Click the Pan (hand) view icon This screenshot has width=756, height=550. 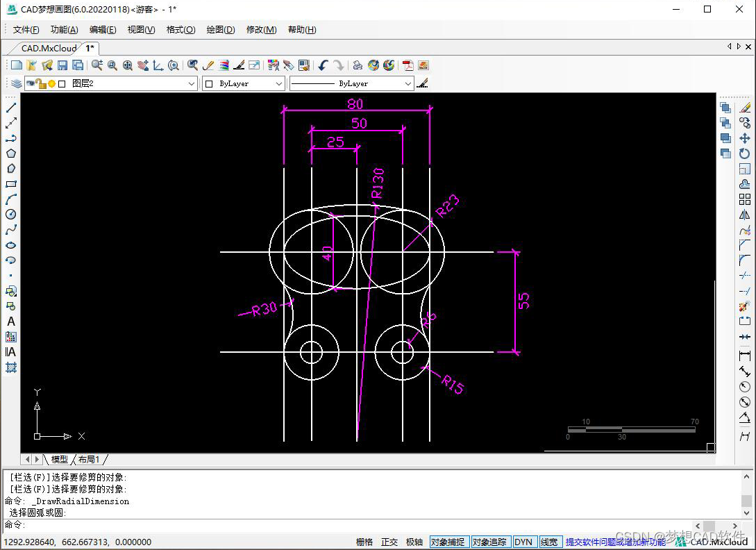coord(143,65)
